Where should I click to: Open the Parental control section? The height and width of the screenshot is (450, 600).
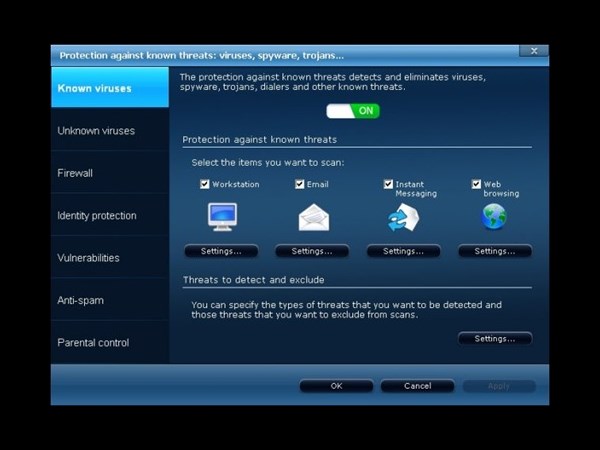tap(93, 343)
